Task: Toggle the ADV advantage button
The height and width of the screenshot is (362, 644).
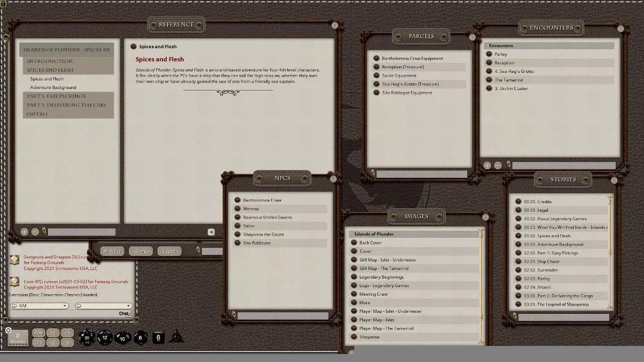Action: (39, 333)
